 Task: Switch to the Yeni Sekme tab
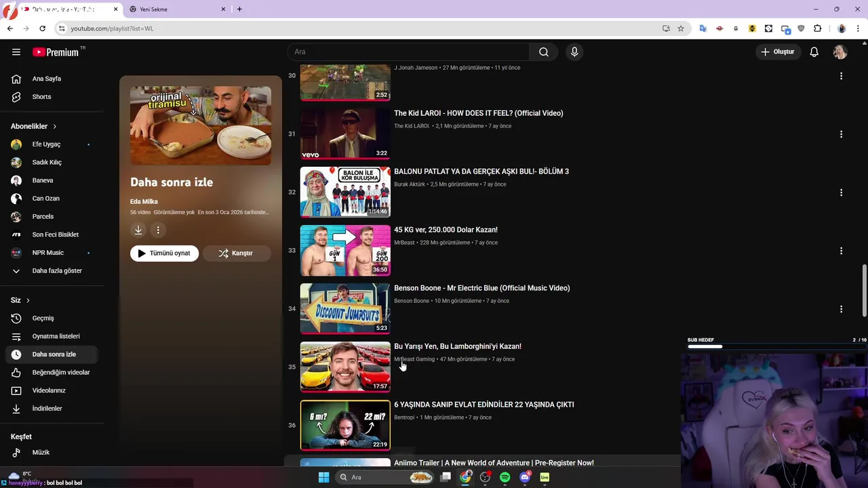pyautogui.click(x=176, y=9)
